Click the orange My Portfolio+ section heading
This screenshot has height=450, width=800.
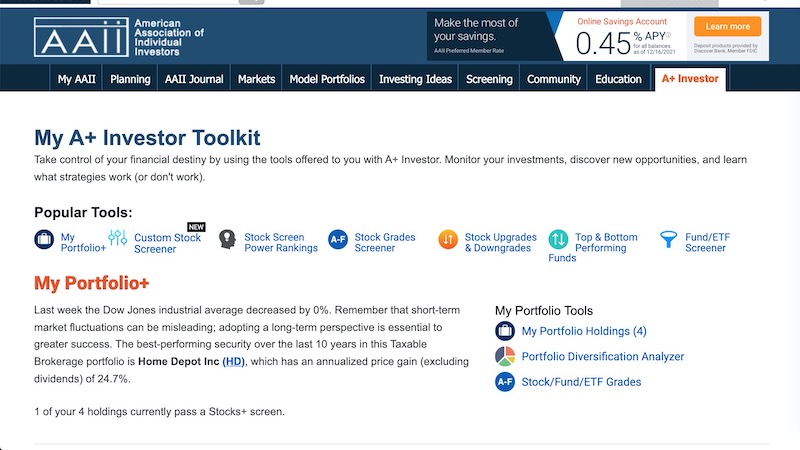(x=91, y=283)
